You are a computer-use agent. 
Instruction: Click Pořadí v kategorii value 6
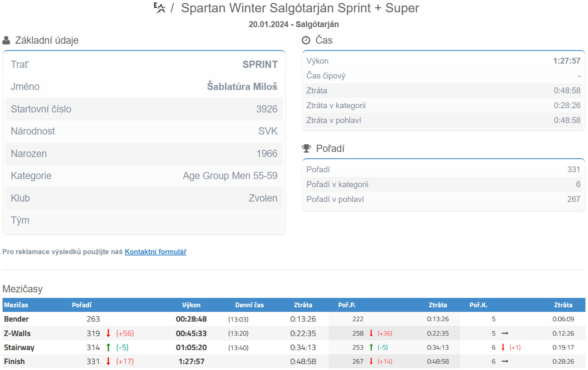(578, 184)
